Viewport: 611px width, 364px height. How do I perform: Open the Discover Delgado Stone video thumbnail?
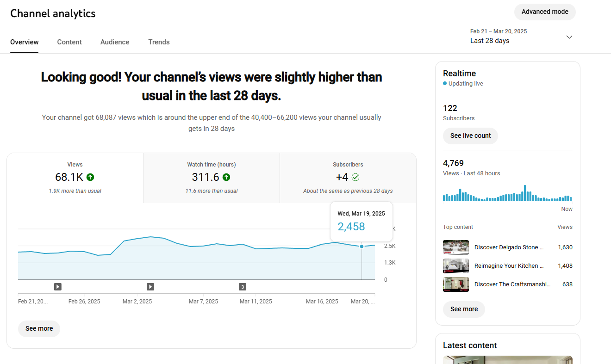pyautogui.click(x=456, y=247)
